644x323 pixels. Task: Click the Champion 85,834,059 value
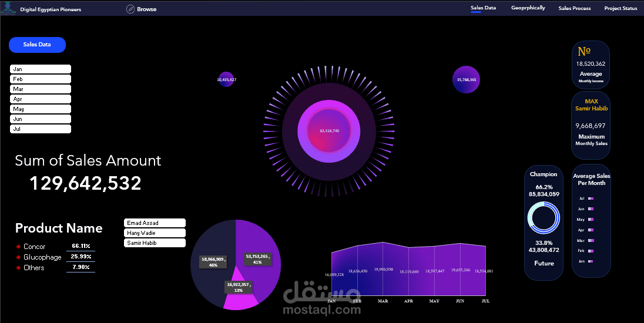pos(544,194)
